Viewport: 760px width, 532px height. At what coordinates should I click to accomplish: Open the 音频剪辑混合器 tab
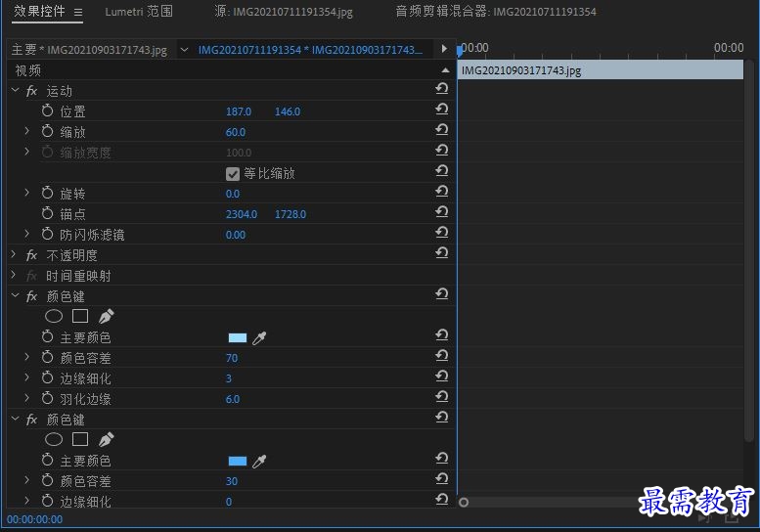(x=495, y=12)
